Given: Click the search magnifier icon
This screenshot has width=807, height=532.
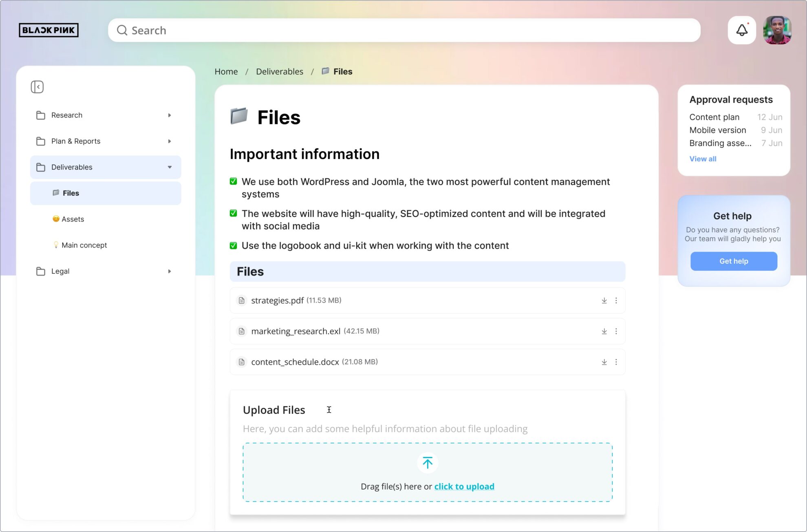Looking at the screenshot, I should tap(122, 30).
